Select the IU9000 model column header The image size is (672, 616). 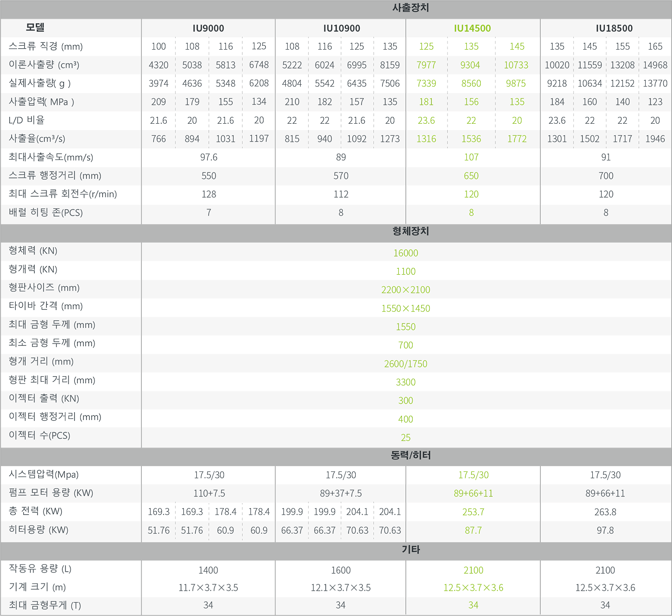208,28
